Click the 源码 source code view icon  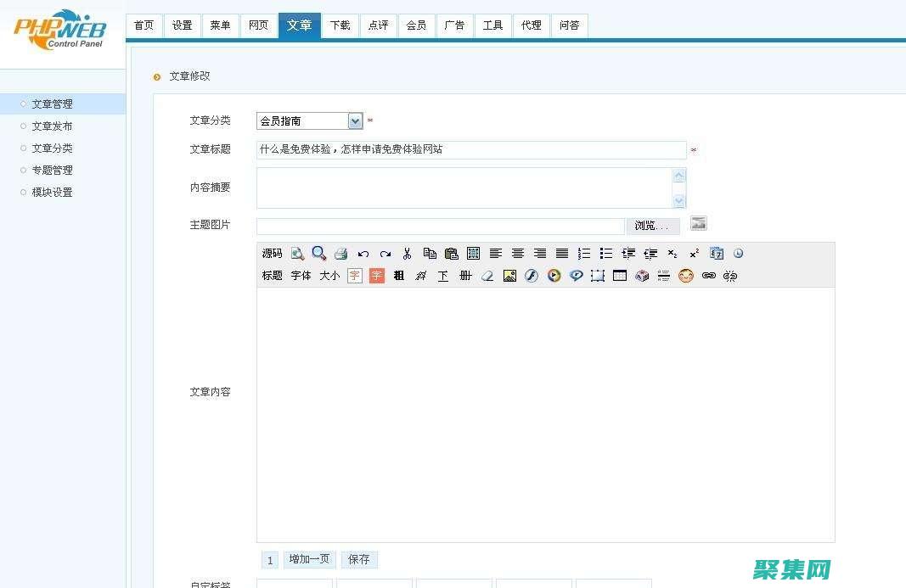coord(271,253)
